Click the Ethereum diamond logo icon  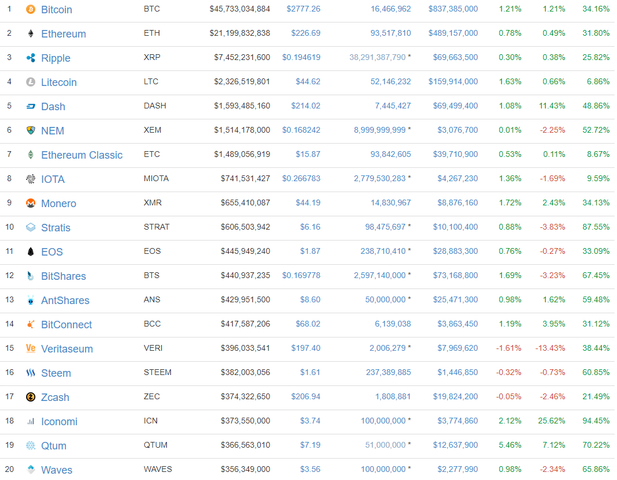click(x=30, y=33)
